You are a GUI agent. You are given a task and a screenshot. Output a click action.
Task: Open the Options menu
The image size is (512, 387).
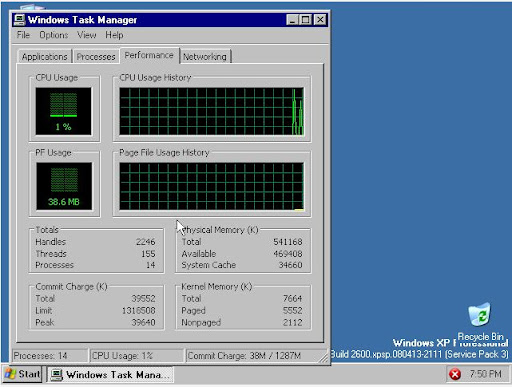pos(54,35)
